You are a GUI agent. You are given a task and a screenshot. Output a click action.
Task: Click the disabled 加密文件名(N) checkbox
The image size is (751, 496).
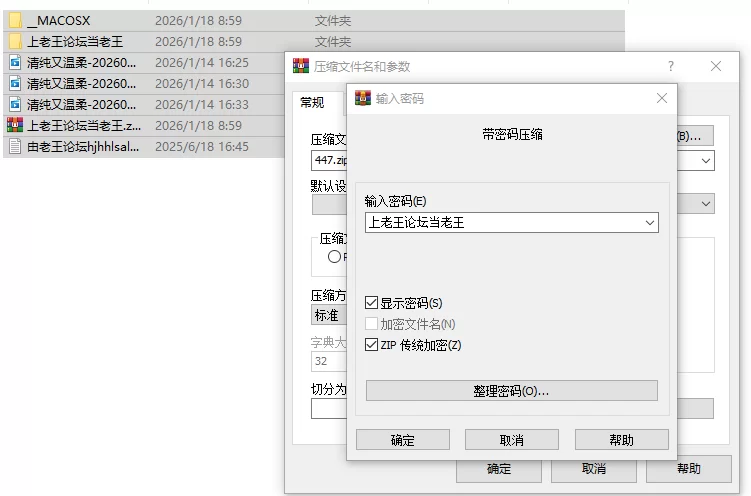[371, 324]
